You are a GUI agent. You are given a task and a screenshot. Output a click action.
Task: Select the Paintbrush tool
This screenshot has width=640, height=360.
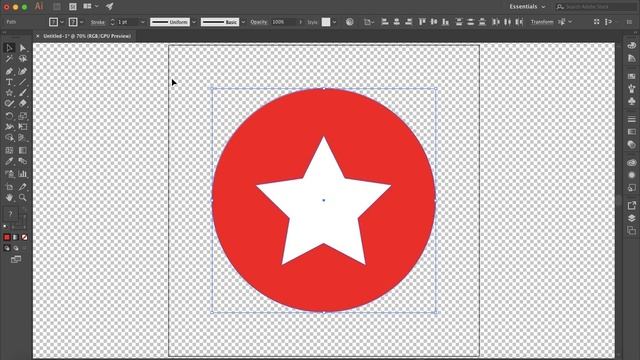pos(23,93)
